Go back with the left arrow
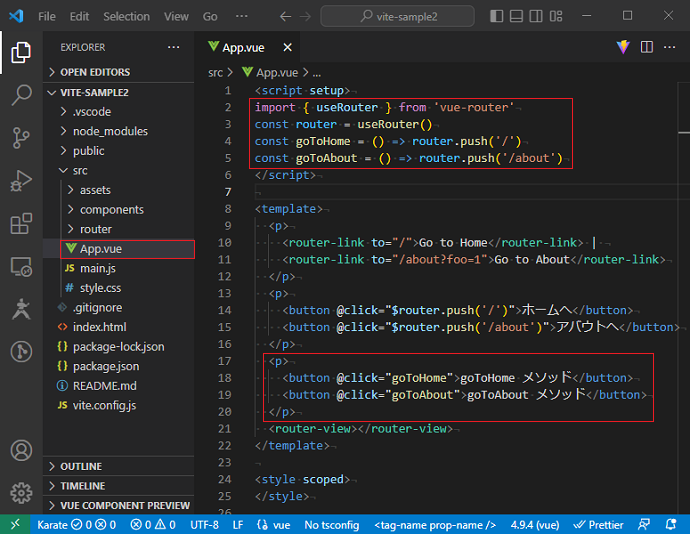The height and width of the screenshot is (534, 690). coord(286,17)
